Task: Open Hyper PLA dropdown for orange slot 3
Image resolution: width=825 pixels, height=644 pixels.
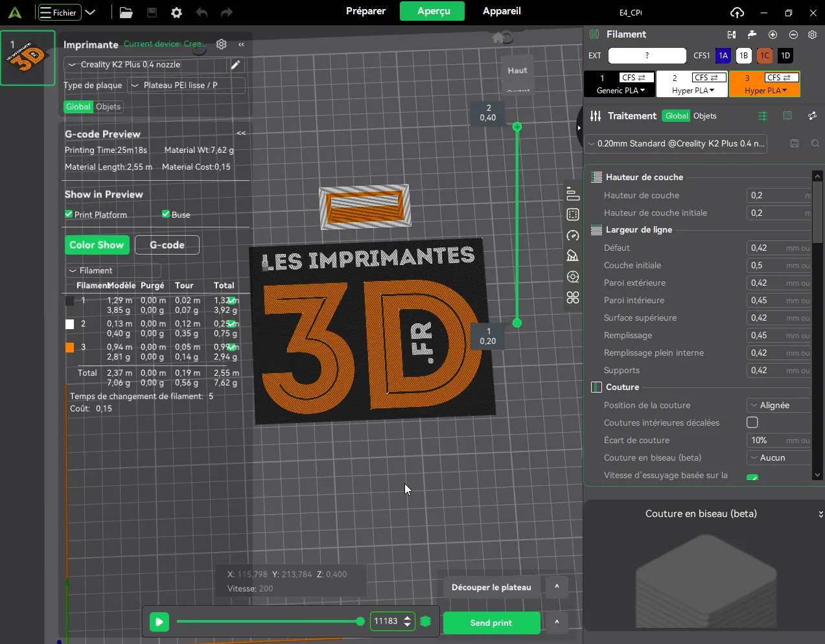Action: point(765,91)
